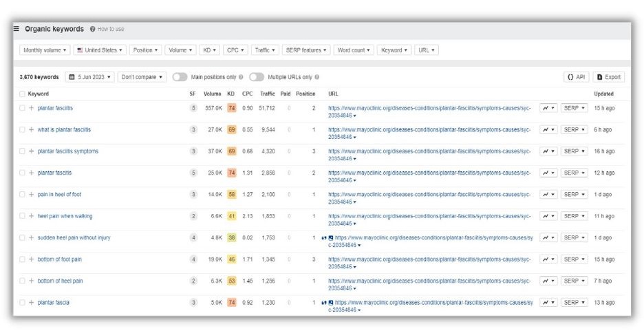
Task: Toggle Main positions only switch
Action: click(180, 77)
